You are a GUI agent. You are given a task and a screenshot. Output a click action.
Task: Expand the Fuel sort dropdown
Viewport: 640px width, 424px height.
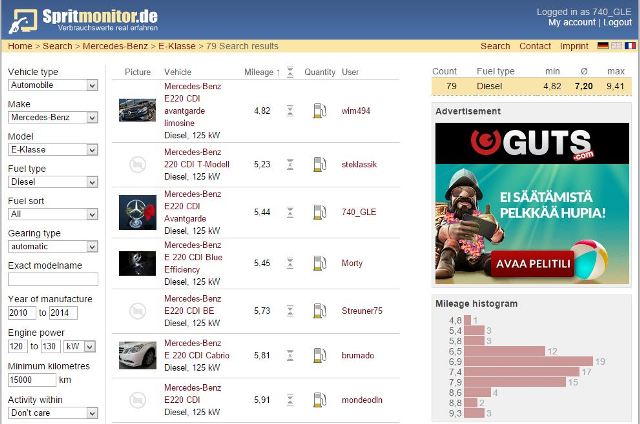pyautogui.click(x=52, y=214)
